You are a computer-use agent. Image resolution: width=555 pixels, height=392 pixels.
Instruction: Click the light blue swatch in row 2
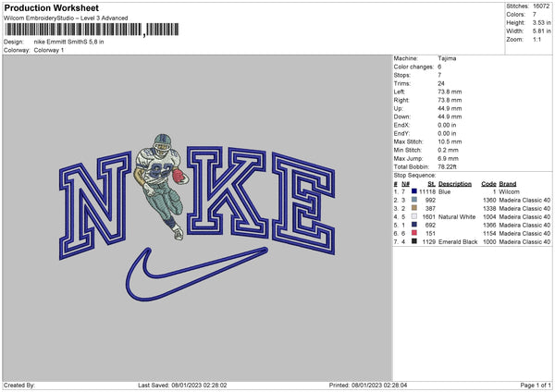coord(414,200)
